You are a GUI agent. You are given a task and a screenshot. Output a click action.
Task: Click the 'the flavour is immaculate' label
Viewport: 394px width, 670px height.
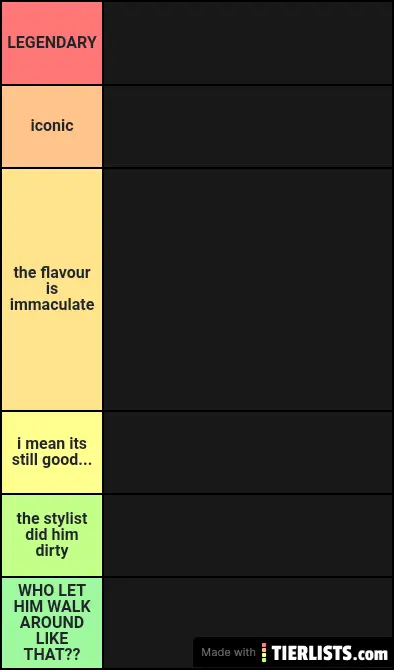52,289
